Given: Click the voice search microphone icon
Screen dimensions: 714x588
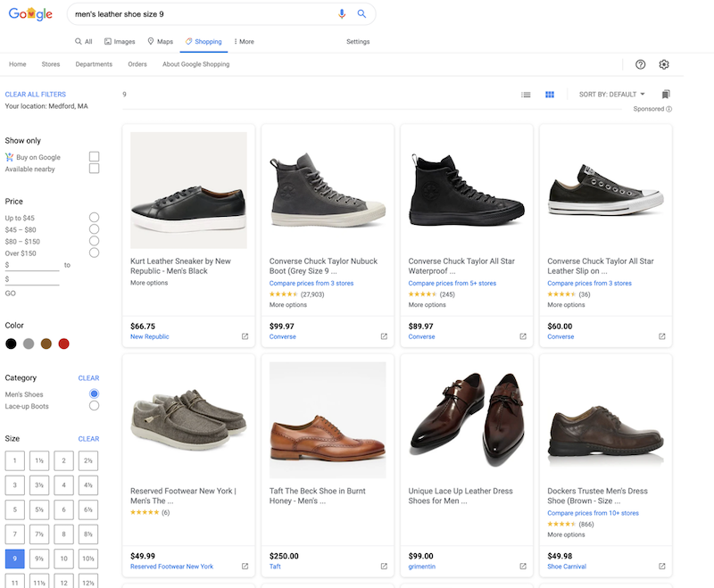Looking at the screenshot, I should (x=342, y=14).
